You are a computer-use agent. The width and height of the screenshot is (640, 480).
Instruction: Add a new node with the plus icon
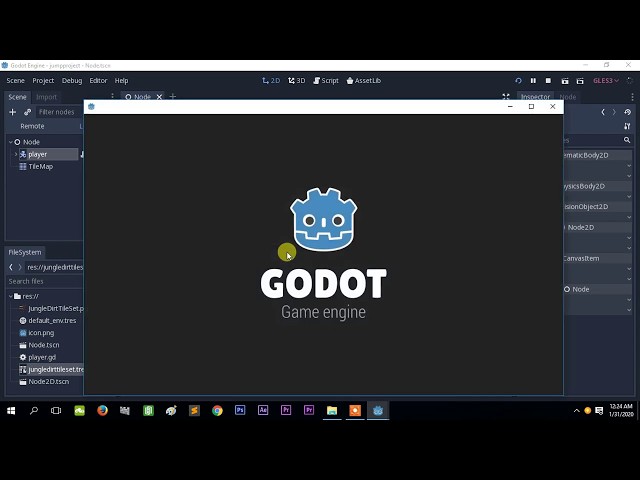coord(12,112)
